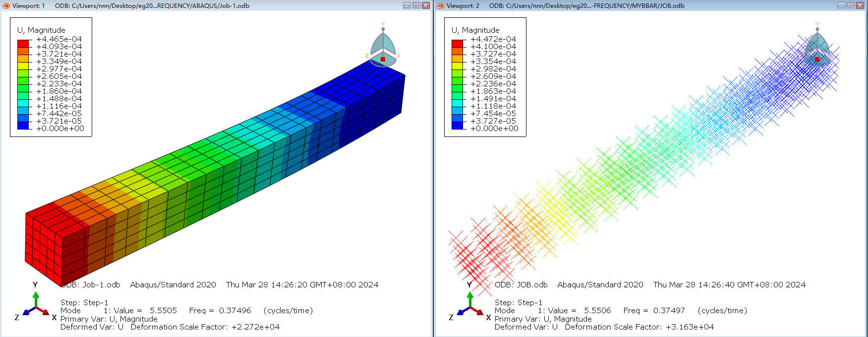Click the 'Freq = 0.37497' text

(x=654, y=311)
